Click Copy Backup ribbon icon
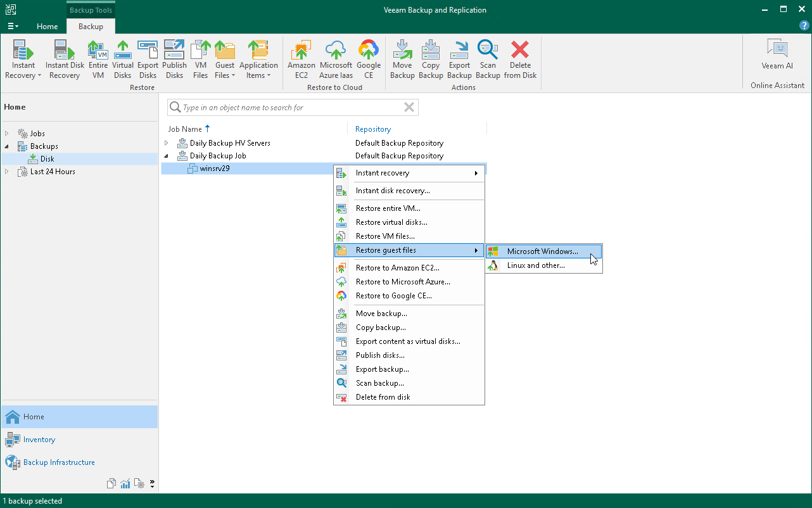 [x=431, y=60]
